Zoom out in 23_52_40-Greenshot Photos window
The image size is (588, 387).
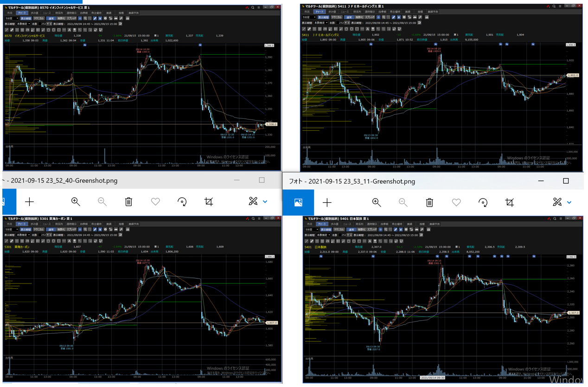coord(102,201)
